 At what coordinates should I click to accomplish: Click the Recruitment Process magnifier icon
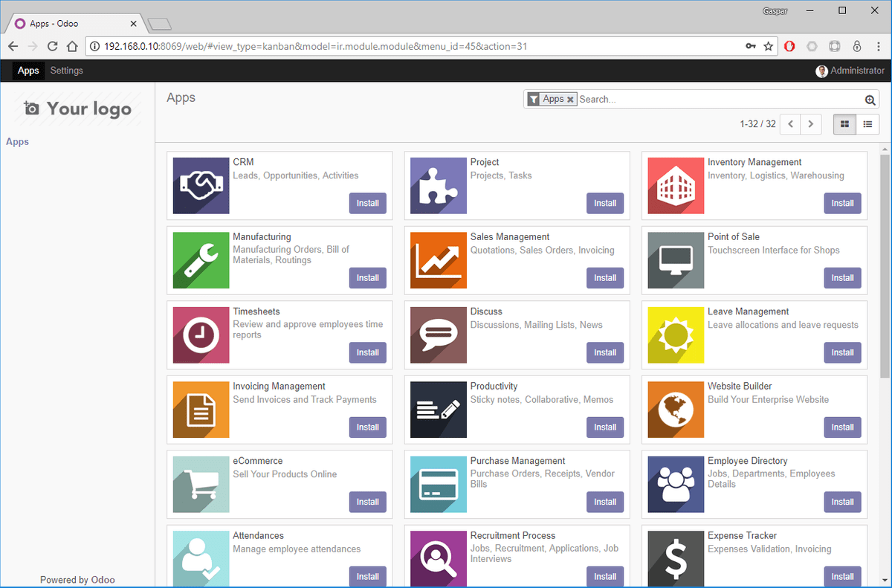coord(439,559)
